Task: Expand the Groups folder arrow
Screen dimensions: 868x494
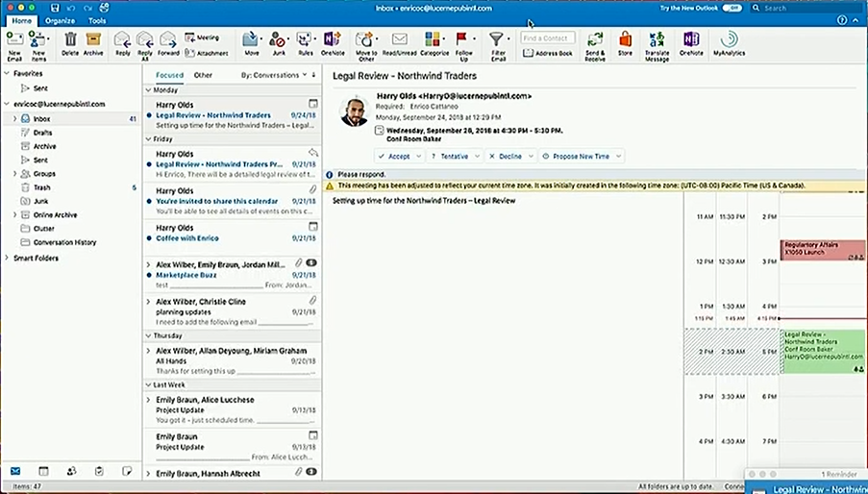Action: click(x=15, y=174)
